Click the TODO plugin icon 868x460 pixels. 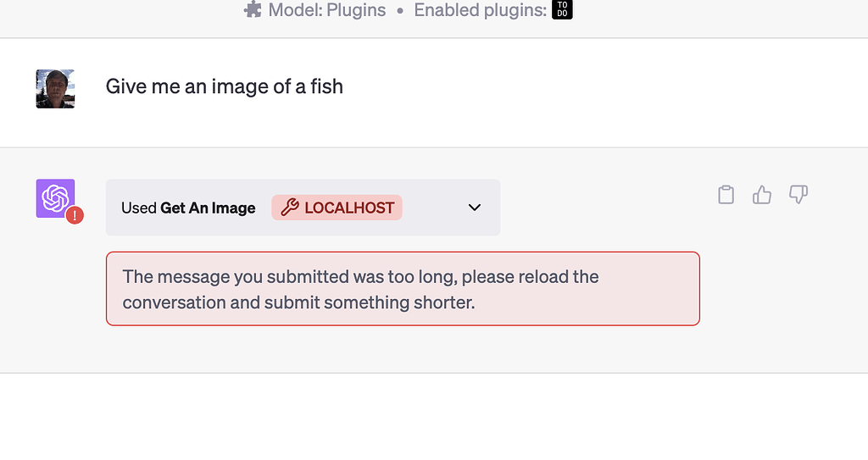(562, 10)
